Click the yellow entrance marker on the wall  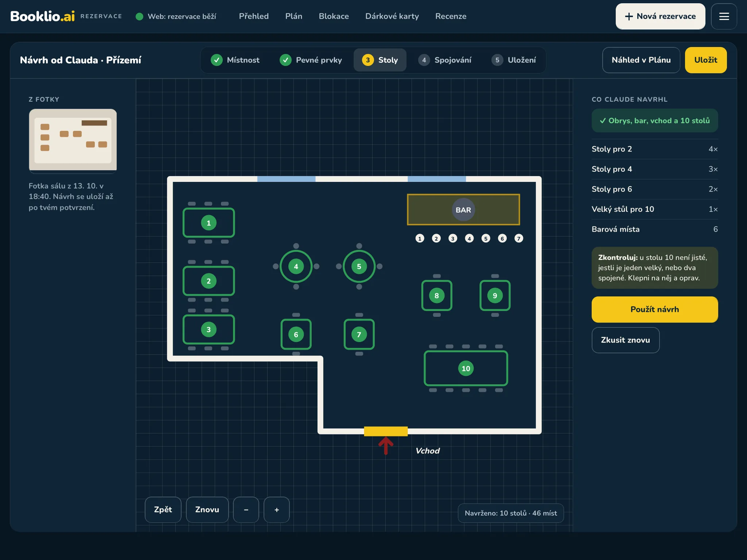[x=386, y=431]
